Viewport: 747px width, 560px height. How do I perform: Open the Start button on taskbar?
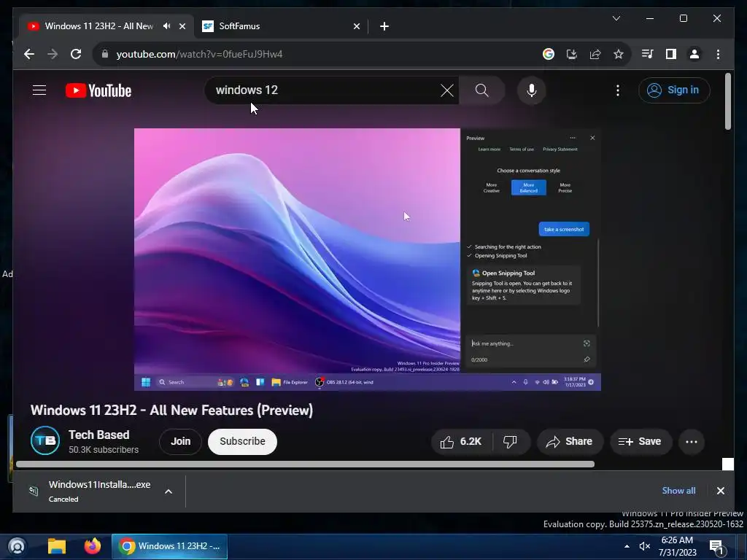pyautogui.click(x=17, y=546)
